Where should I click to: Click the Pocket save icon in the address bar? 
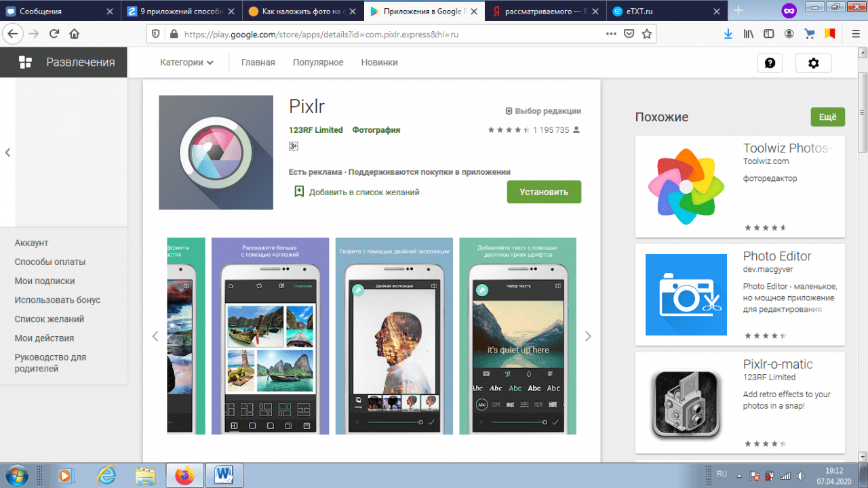coord(629,34)
